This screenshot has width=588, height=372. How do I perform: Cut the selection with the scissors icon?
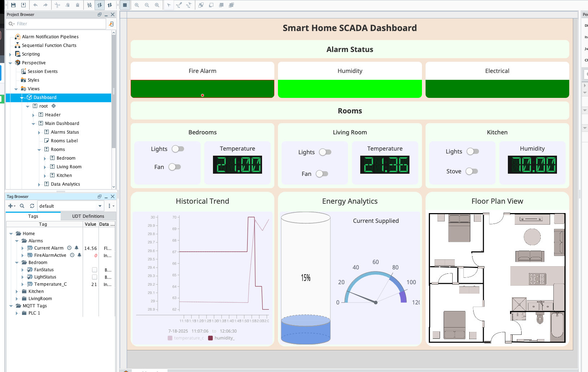[57, 5]
